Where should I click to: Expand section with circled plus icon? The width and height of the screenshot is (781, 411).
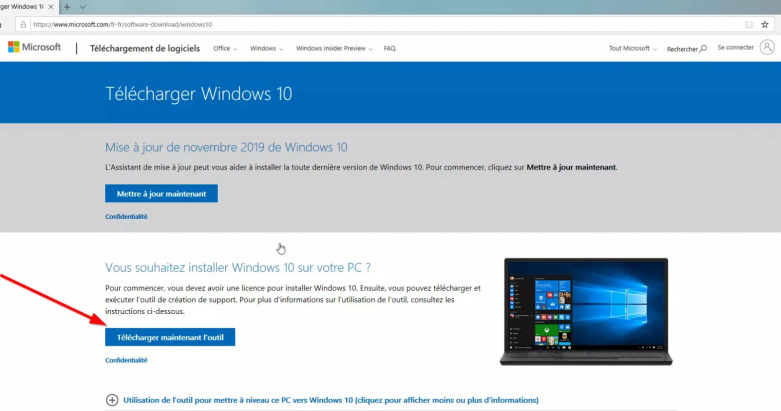[x=112, y=400]
